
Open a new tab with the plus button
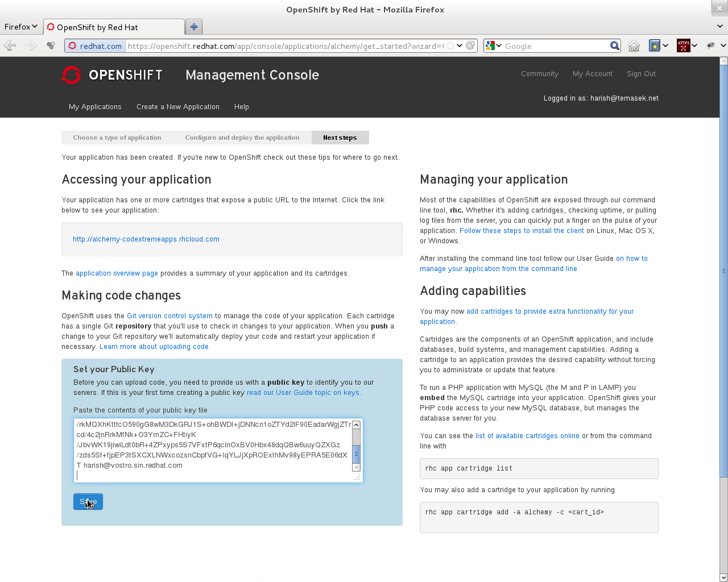[x=194, y=27]
